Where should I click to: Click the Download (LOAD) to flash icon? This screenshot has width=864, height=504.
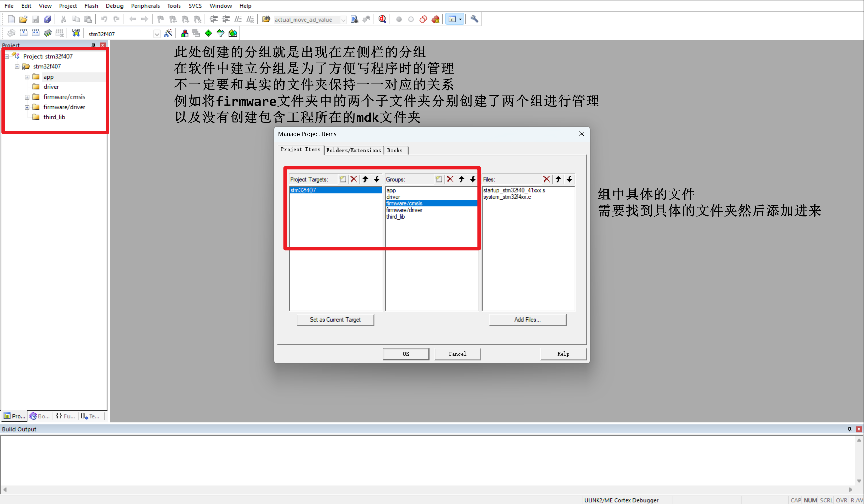point(76,34)
